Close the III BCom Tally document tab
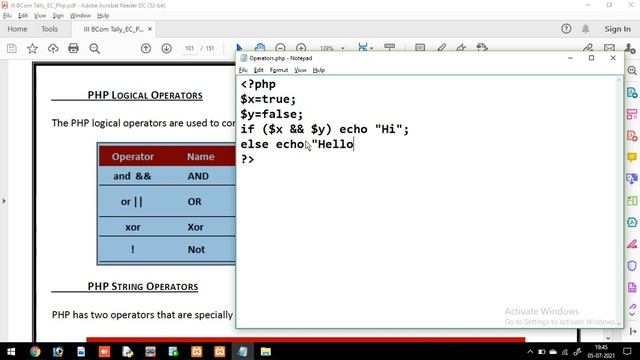 click(x=150, y=29)
